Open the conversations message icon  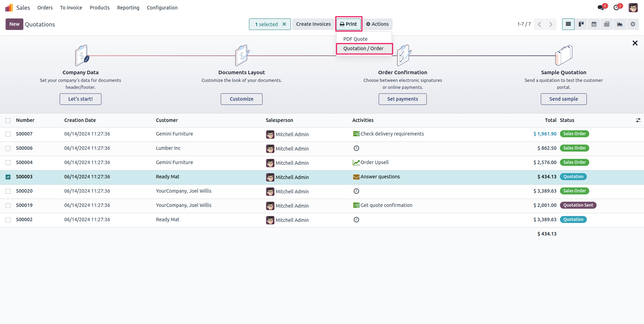600,7
